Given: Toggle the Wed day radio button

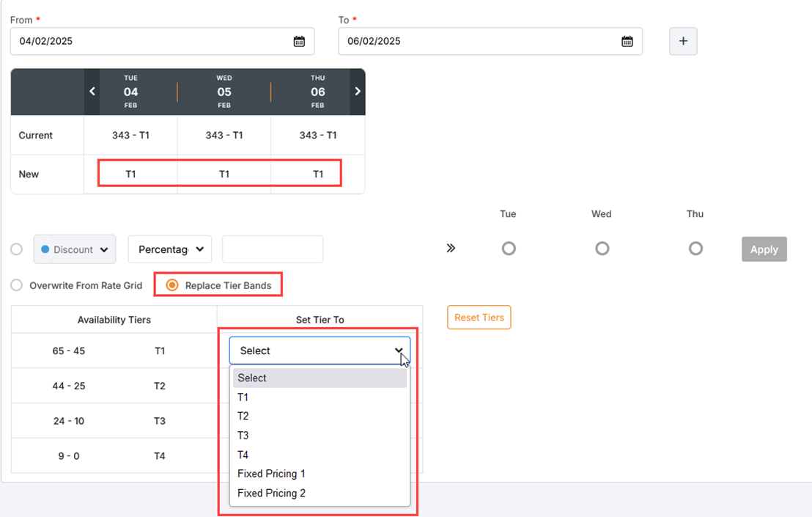Looking at the screenshot, I should 602,249.
